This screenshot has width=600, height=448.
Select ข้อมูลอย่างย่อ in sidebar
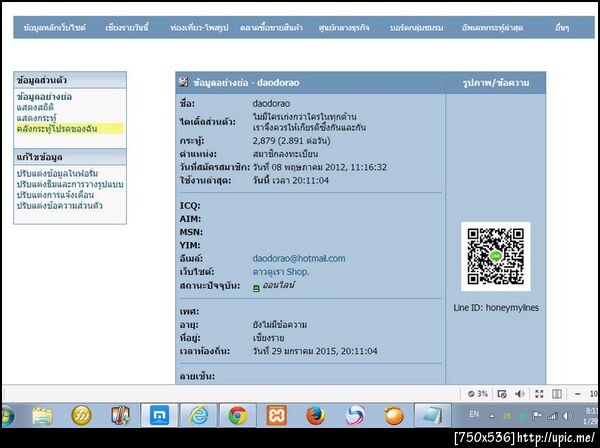point(44,96)
